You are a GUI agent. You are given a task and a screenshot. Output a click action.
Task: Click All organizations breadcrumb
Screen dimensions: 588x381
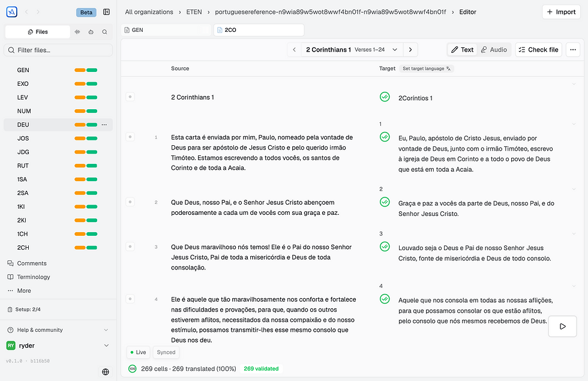pos(149,12)
